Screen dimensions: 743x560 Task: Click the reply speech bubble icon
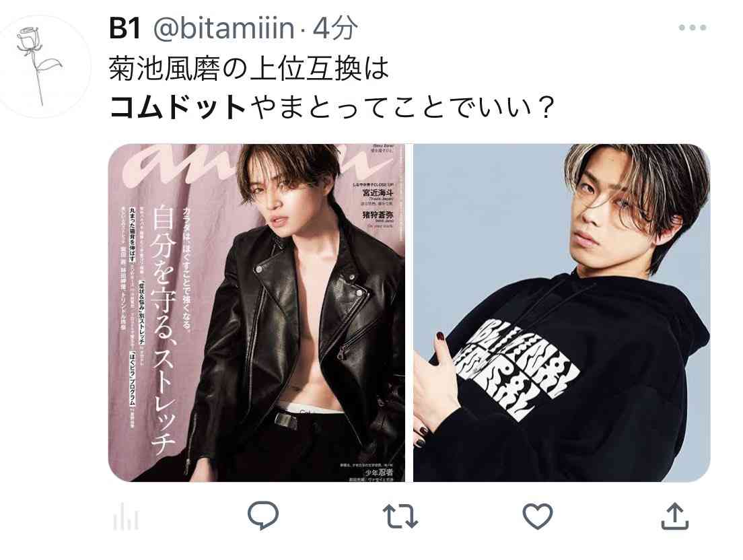coord(263,516)
